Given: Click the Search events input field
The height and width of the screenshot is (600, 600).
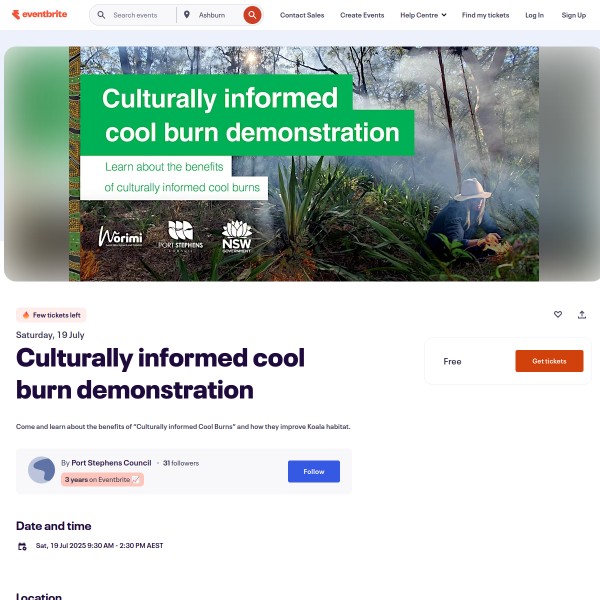Looking at the screenshot, I should pos(141,15).
